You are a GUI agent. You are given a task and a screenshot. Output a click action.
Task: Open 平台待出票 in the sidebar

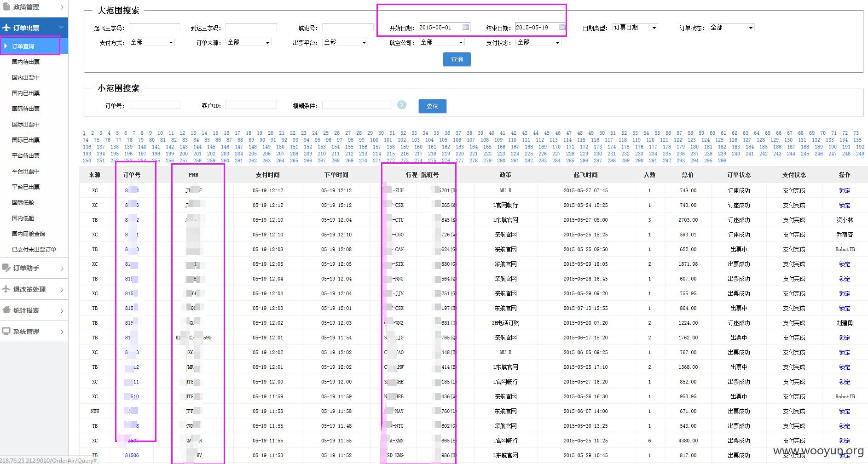point(26,155)
